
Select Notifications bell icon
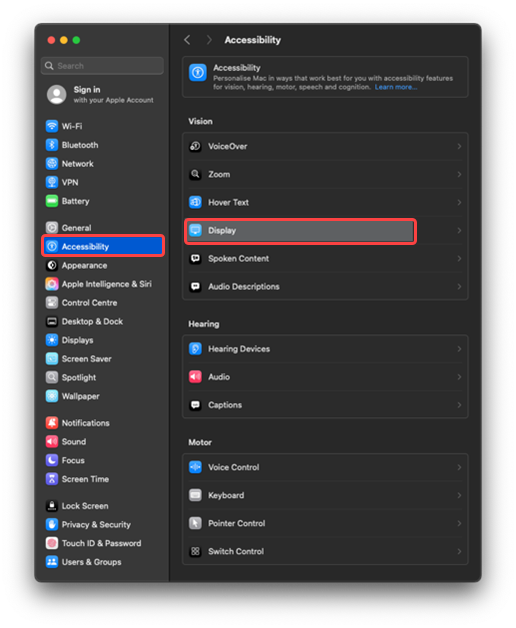pyautogui.click(x=52, y=423)
